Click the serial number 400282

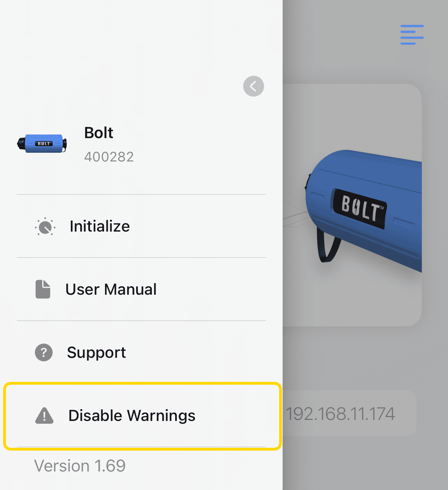click(x=109, y=157)
